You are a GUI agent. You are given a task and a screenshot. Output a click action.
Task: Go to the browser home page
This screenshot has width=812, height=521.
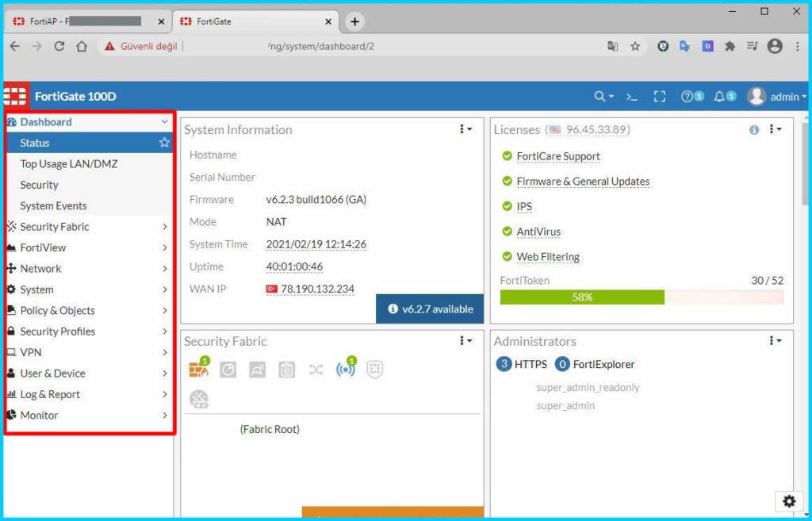[82, 47]
